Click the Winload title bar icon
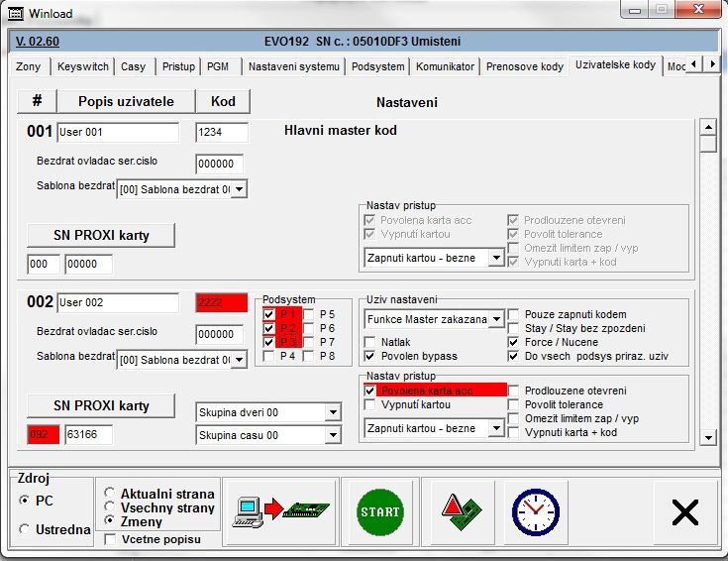Image resolution: width=728 pixels, height=561 pixels. 15,14
